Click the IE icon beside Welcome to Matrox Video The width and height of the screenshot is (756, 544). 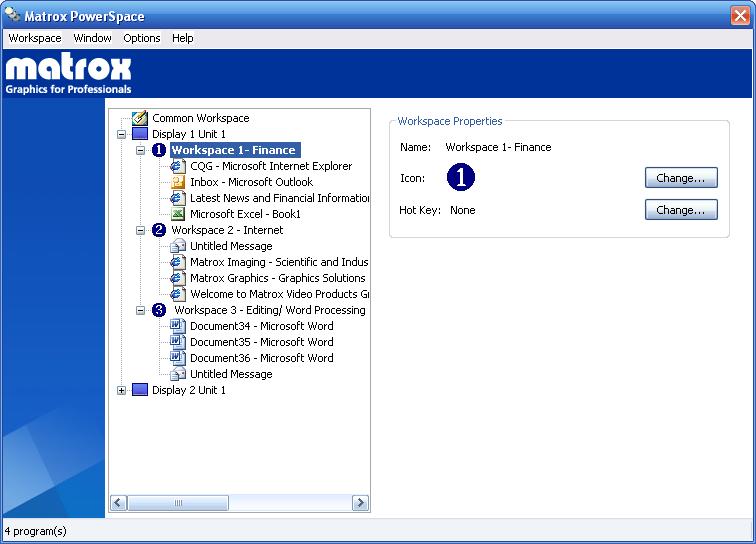pyautogui.click(x=177, y=294)
